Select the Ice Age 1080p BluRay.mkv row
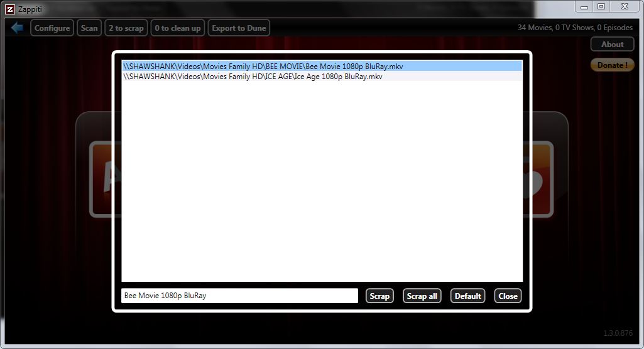Image resolution: width=644 pixels, height=349 pixels. (x=322, y=77)
